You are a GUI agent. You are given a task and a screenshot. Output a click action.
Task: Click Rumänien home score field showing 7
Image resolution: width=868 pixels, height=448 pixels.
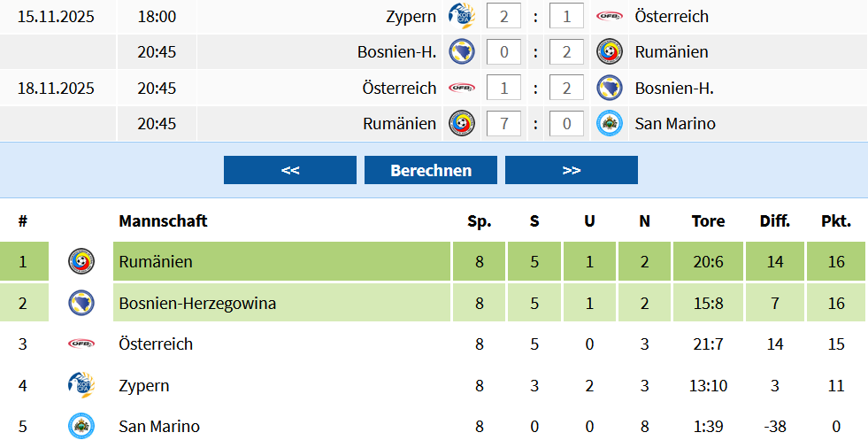point(504,124)
